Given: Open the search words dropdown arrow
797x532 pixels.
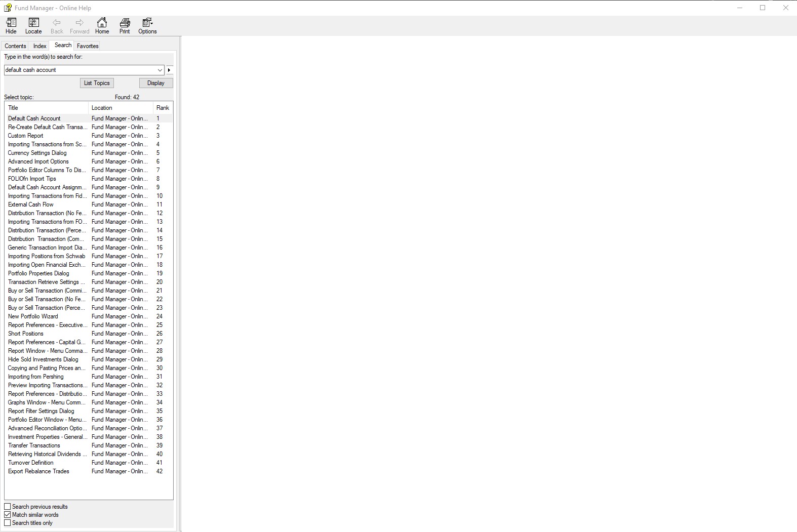Looking at the screenshot, I should pyautogui.click(x=160, y=70).
